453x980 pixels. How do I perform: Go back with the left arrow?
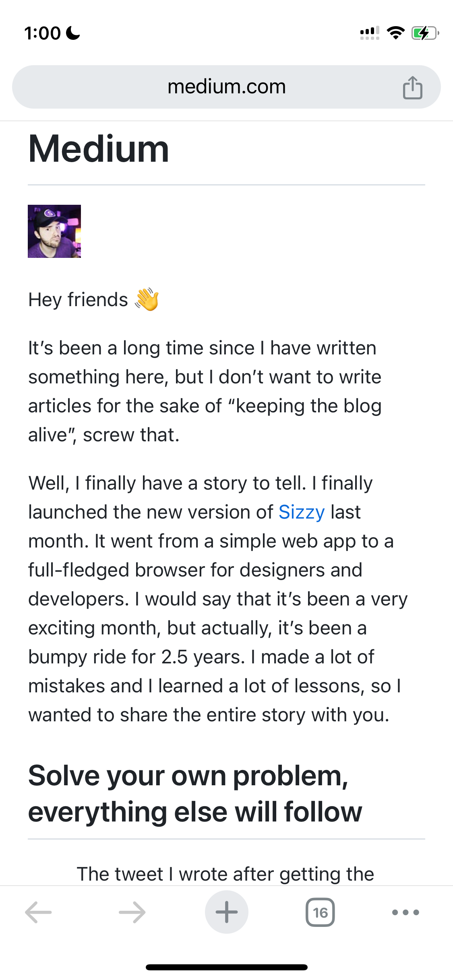click(x=38, y=912)
